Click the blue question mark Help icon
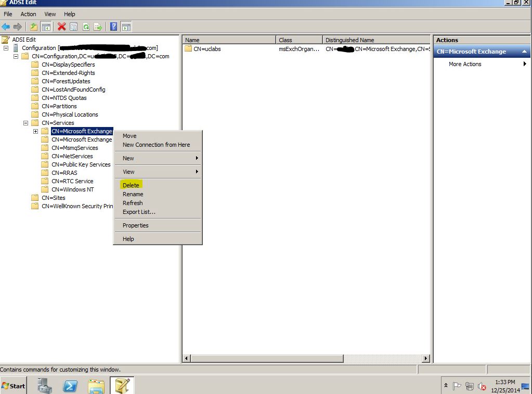The image size is (532, 394). click(114, 27)
